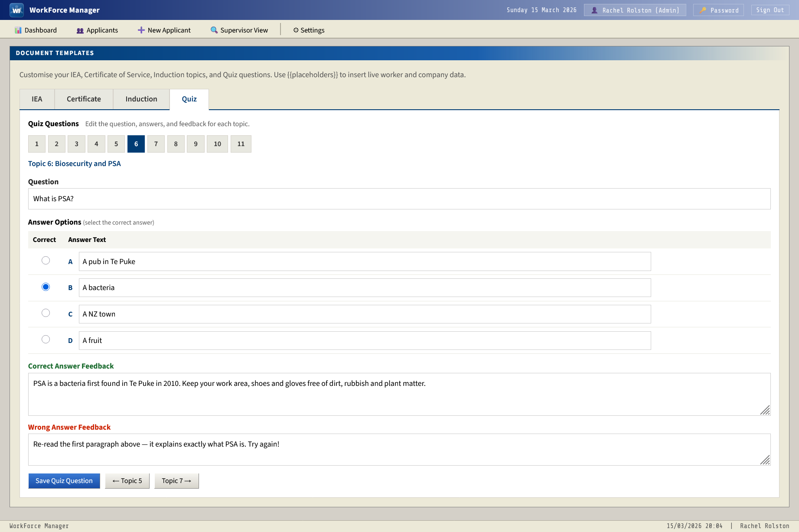799x532 pixels.
Task: Mark answer C as correct
Action: coord(46,313)
